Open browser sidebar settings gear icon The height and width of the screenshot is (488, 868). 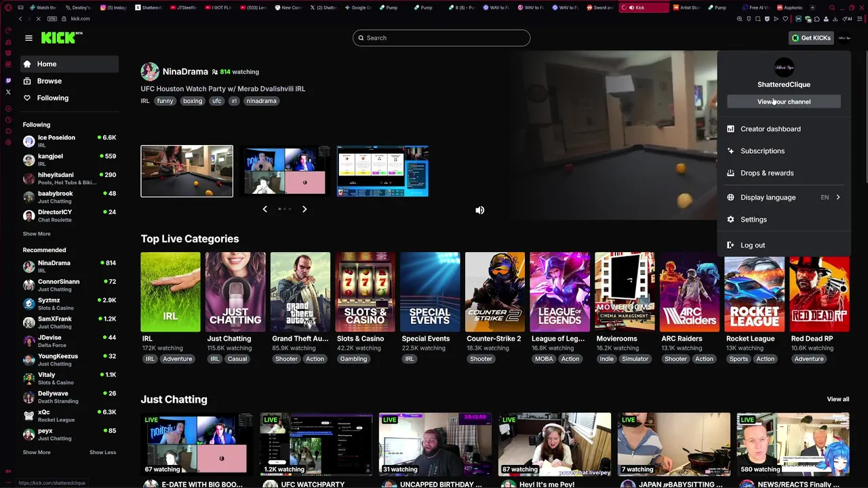pyautogui.click(x=8, y=142)
